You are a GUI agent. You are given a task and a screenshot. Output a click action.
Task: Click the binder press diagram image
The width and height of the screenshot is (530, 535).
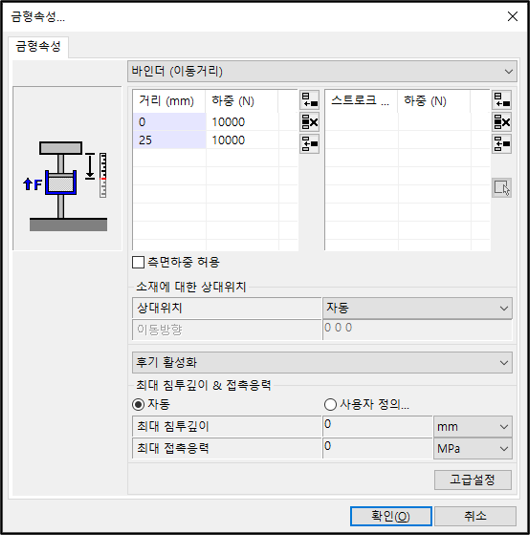(x=67, y=168)
